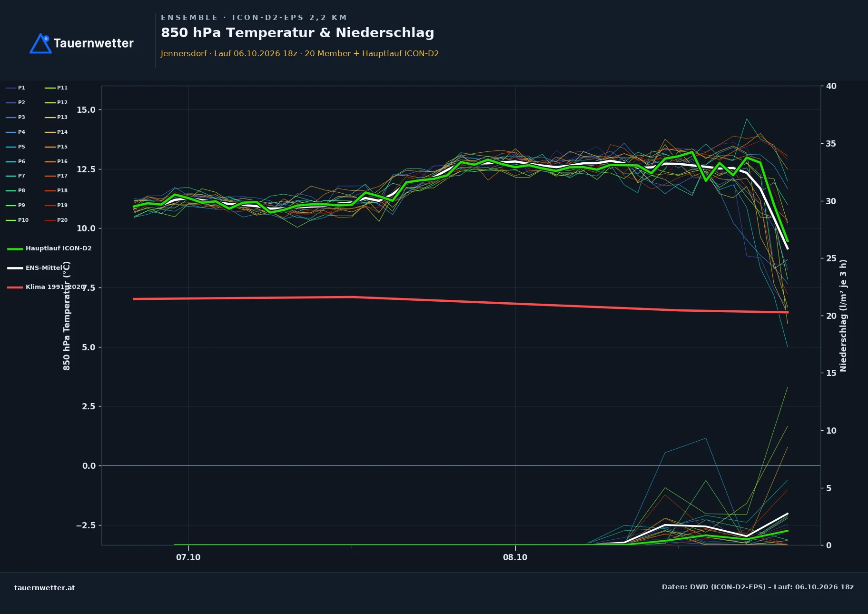Toggle the P9 legend entry
Viewport: 868px width, 614px height.
click(x=15, y=205)
